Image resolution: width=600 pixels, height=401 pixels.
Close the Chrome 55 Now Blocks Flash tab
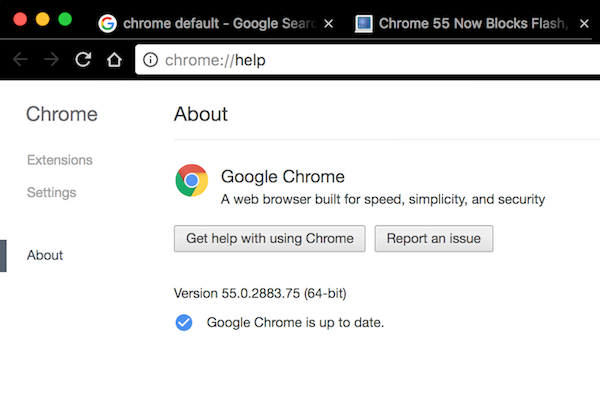click(584, 24)
